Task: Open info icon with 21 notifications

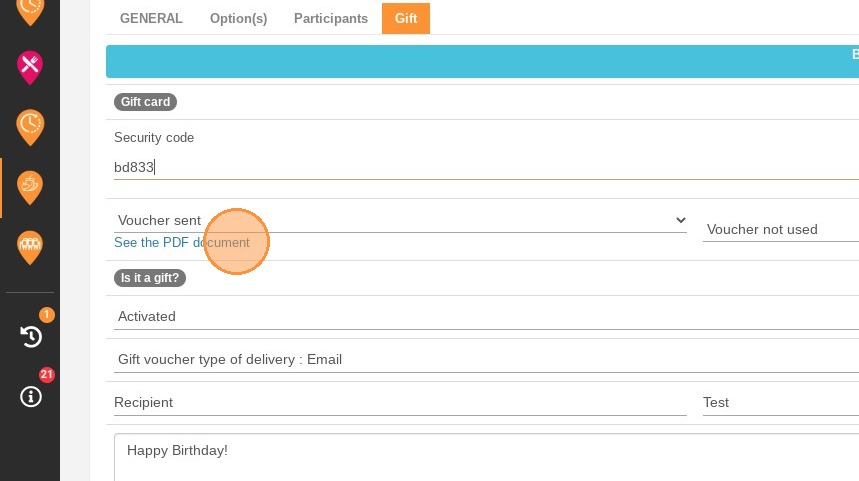Action: pos(31,396)
